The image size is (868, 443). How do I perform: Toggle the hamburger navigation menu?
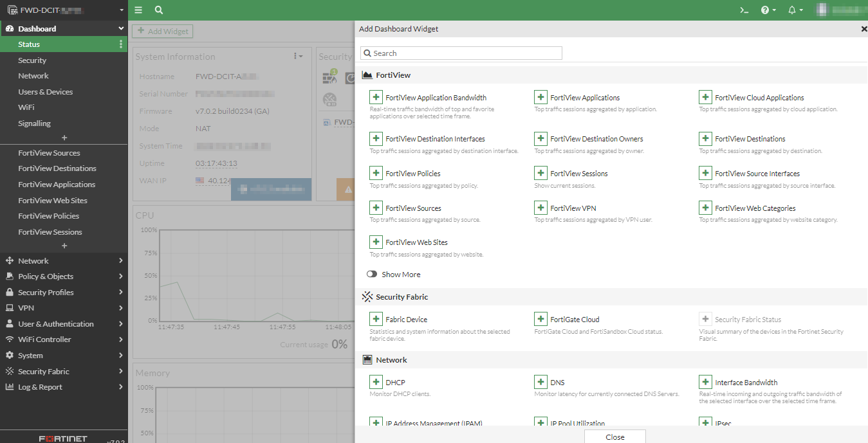click(x=139, y=10)
